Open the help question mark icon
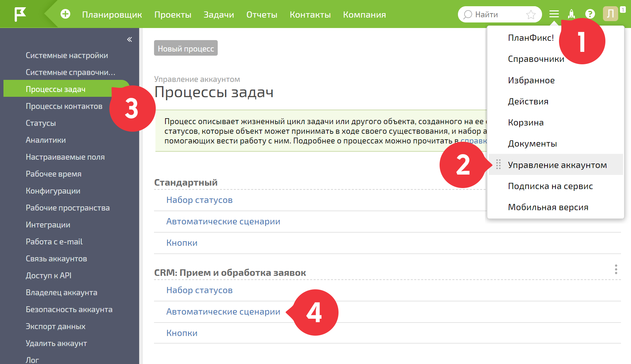Viewport: 631px width, 364px height. 590,14
